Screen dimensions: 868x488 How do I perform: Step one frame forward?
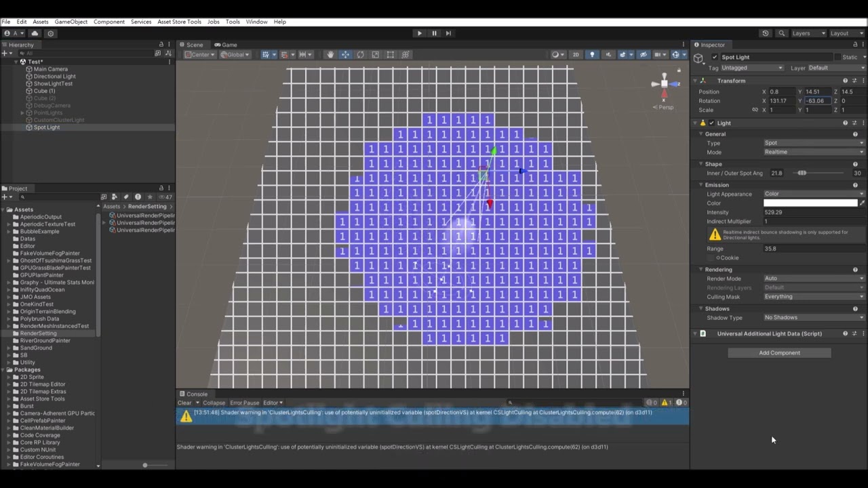[448, 33]
